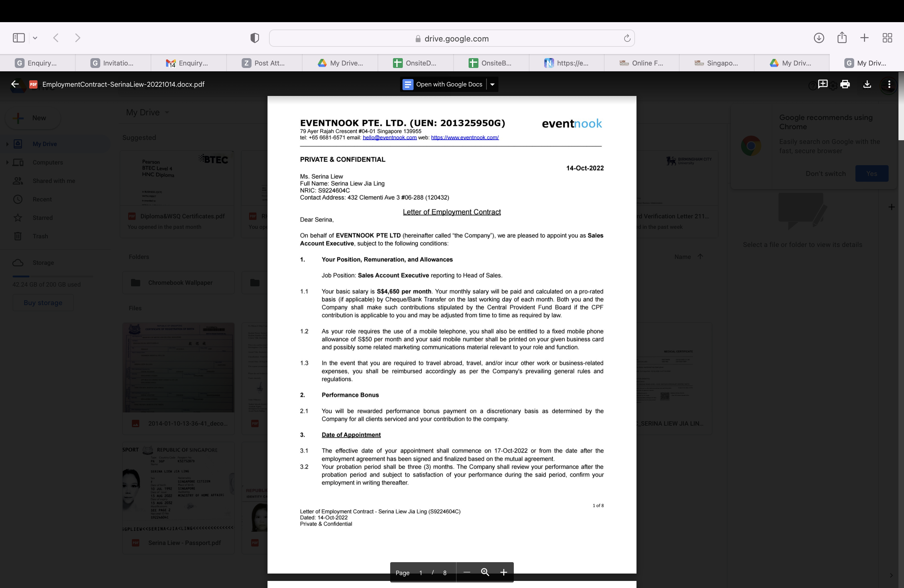Click Don't switch in Chrome prompt
904x588 pixels.
tap(825, 173)
